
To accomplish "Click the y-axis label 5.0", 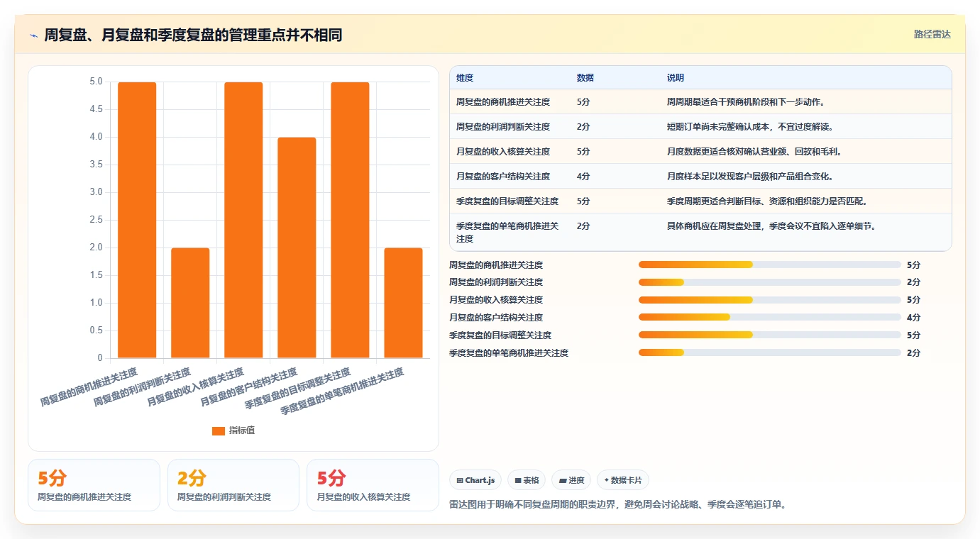I will (x=96, y=82).
